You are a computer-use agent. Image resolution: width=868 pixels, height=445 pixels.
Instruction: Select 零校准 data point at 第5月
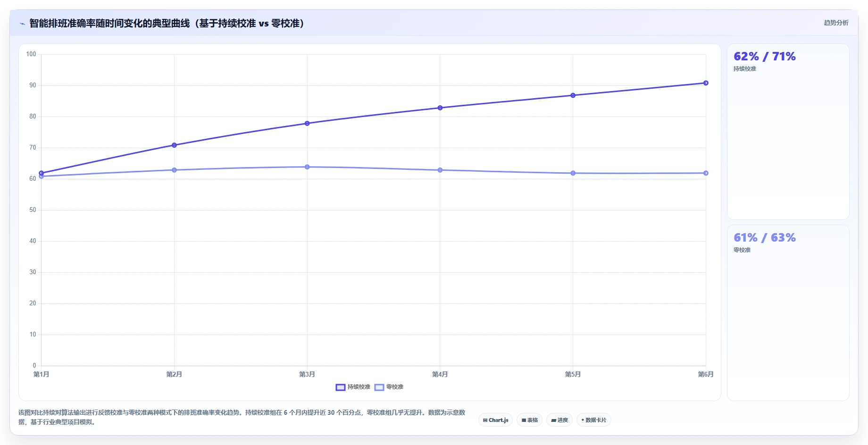573,173
